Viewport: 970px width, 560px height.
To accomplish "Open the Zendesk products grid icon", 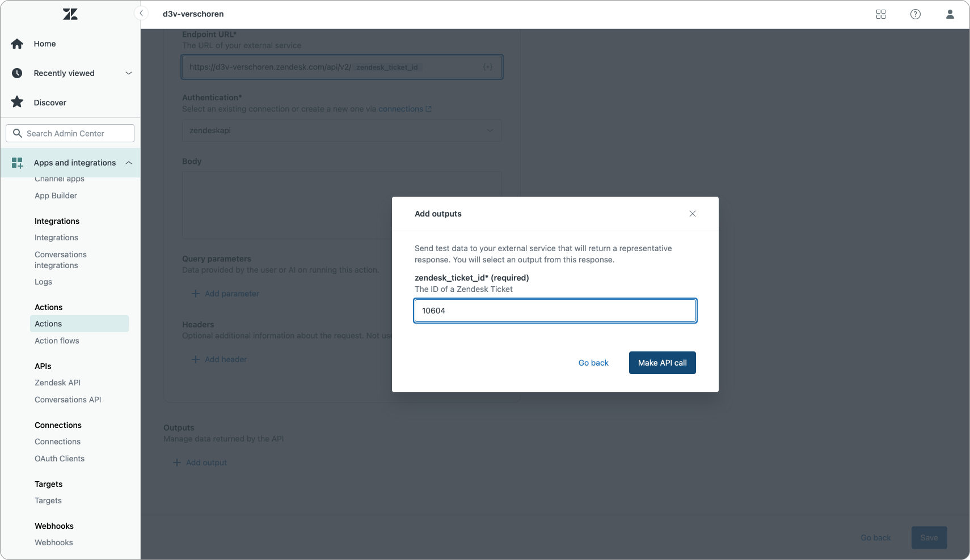I will [881, 14].
